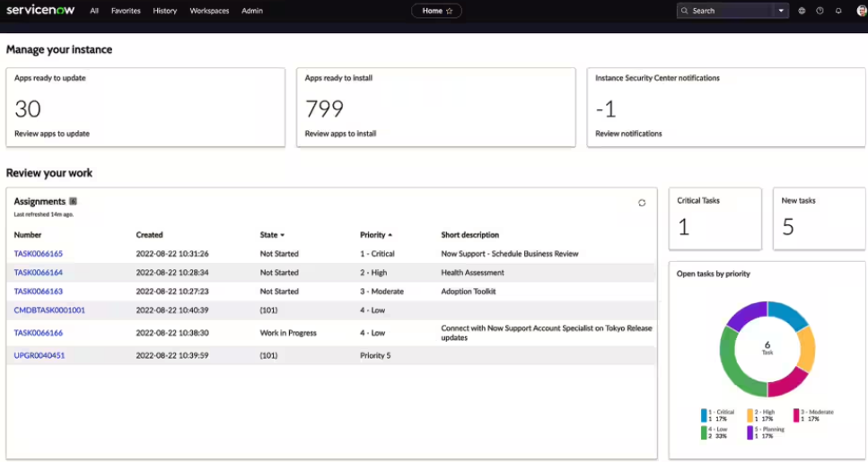Click Review apps to update
The image size is (868, 462).
point(52,134)
